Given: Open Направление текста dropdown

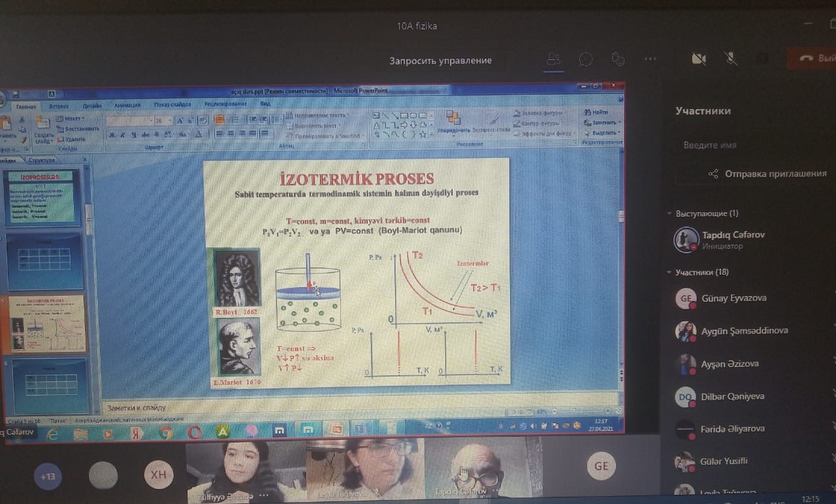Looking at the screenshot, I should pyautogui.click(x=317, y=116).
